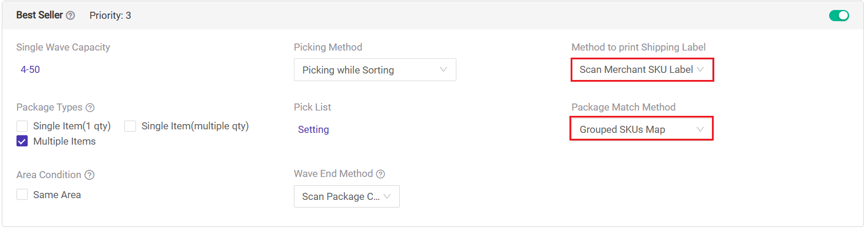The height and width of the screenshot is (234, 868).
Task: Click the help icon beside Wave End Method
Action: (x=380, y=174)
